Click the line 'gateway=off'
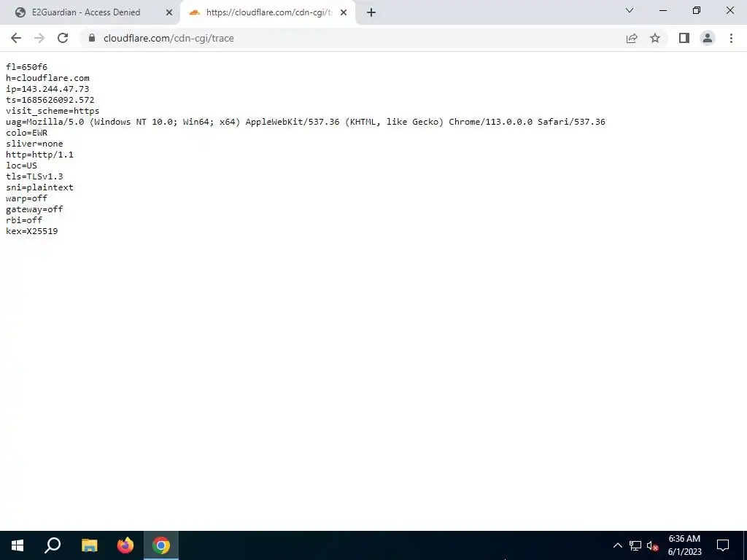The image size is (747, 560). pos(34,209)
